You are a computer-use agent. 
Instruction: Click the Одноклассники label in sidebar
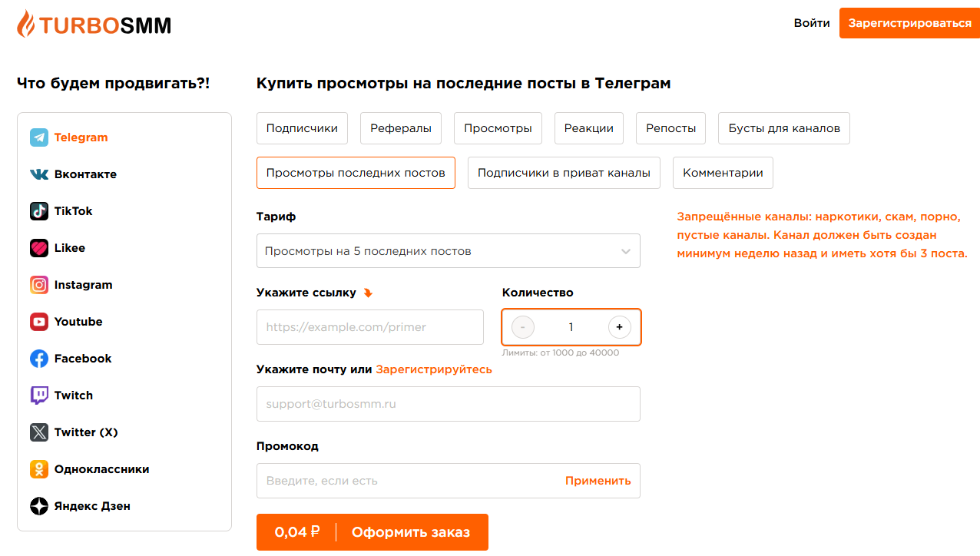click(x=102, y=469)
